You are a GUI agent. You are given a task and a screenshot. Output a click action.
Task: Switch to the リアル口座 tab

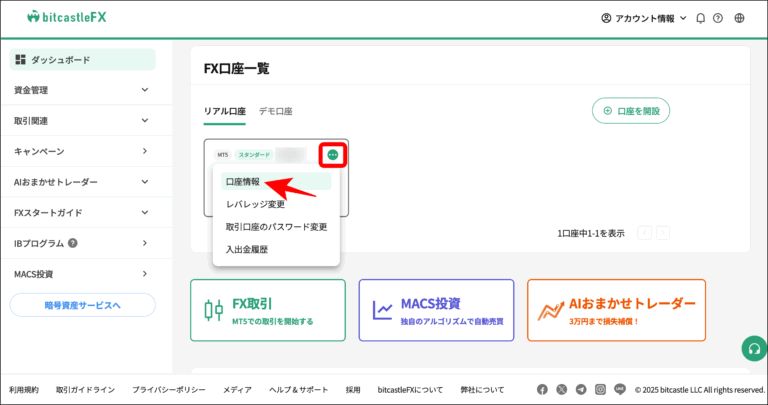[225, 111]
